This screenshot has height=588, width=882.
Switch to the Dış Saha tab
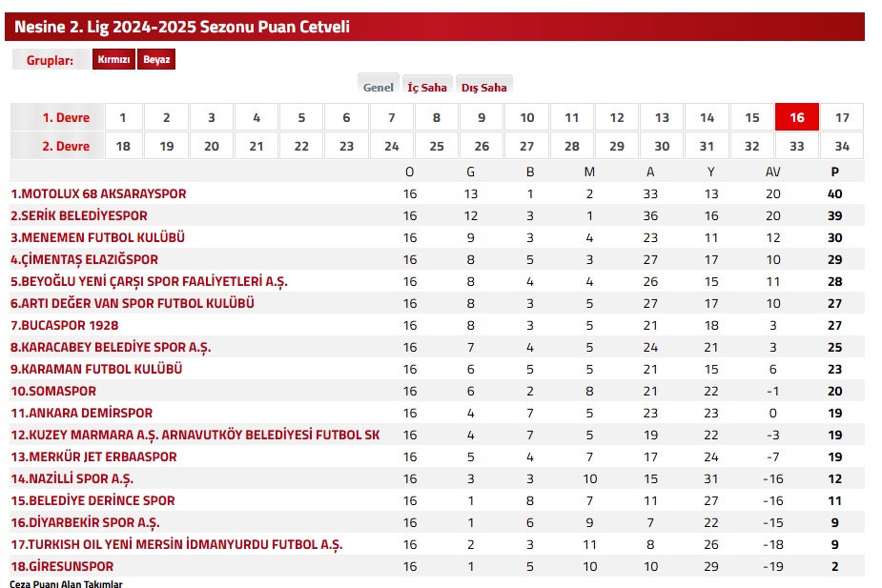[484, 87]
